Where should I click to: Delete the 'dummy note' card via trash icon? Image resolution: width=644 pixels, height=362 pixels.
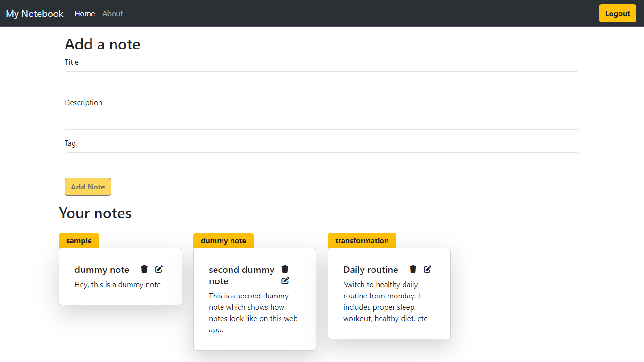pyautogui.click(x=144, y=269)
